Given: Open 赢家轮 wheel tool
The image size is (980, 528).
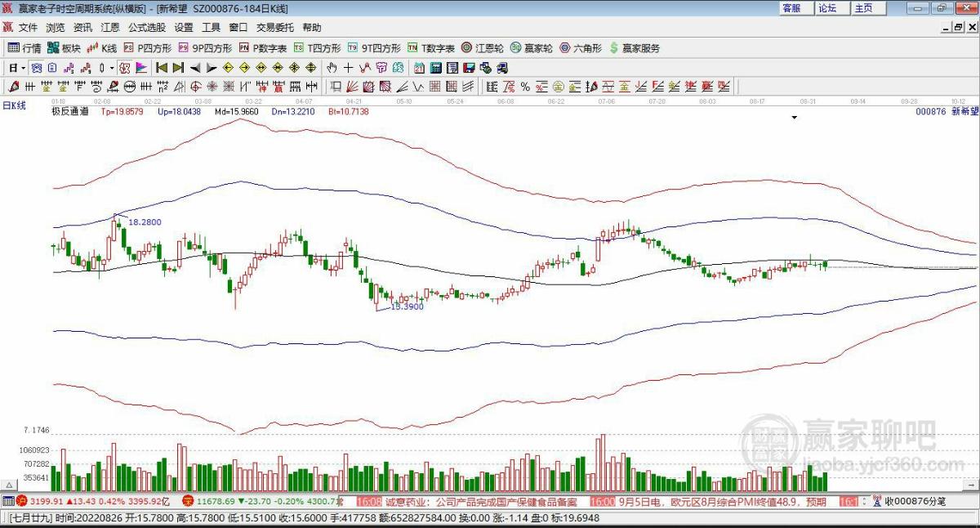Looking at the screenshot, I should 532,48.
